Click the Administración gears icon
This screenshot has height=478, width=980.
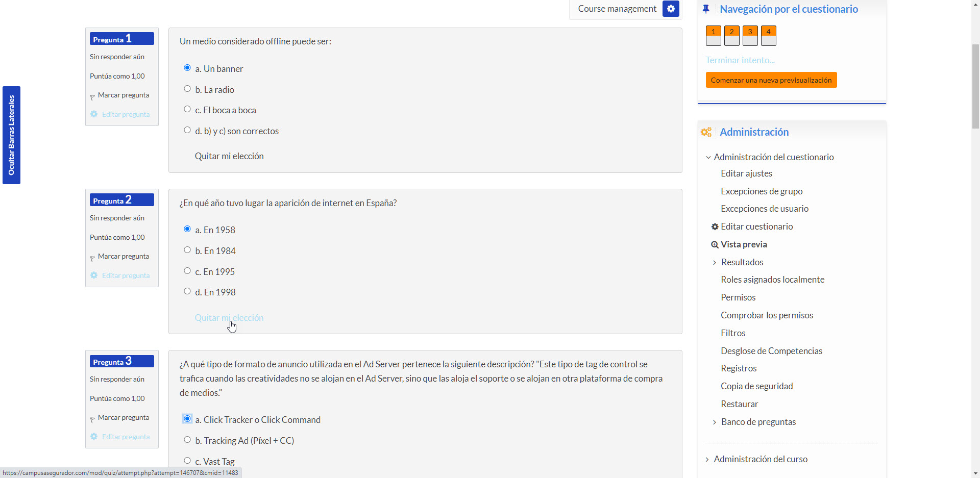click(x=706, y=132)
